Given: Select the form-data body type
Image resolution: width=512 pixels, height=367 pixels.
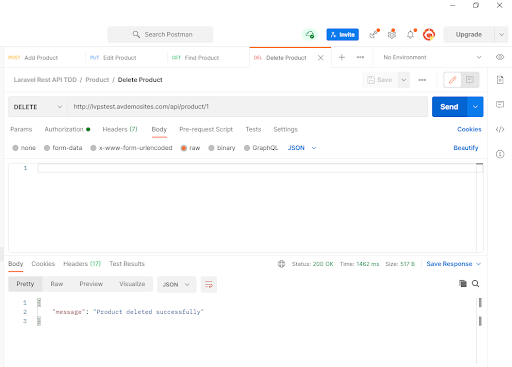Looking at the screenshot, I should [x=63, y=148].
